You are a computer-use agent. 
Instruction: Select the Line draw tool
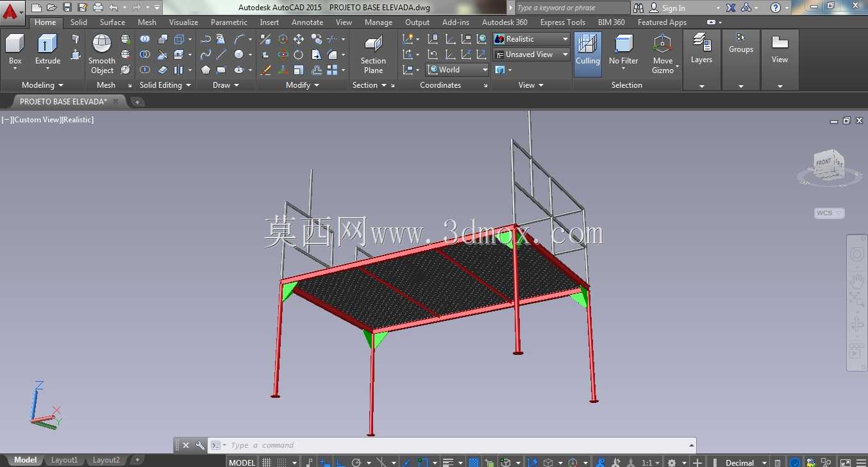(221, 54)
